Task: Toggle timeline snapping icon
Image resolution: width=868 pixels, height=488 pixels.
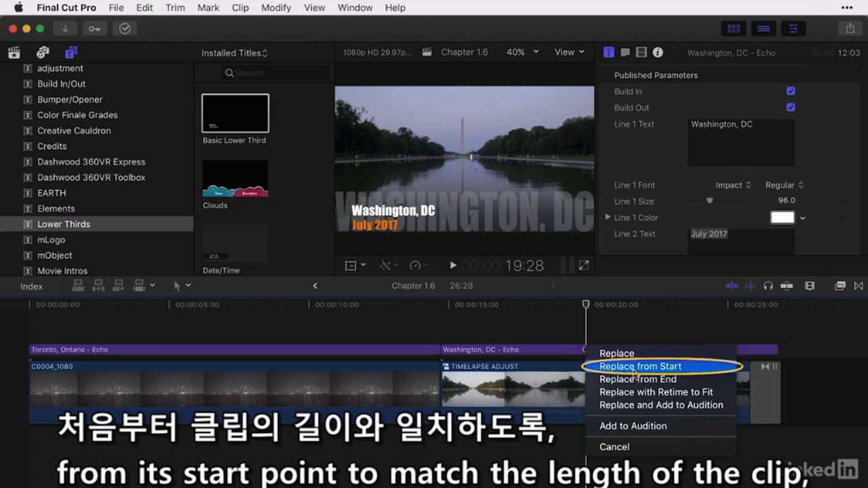Action: [787, 286]
